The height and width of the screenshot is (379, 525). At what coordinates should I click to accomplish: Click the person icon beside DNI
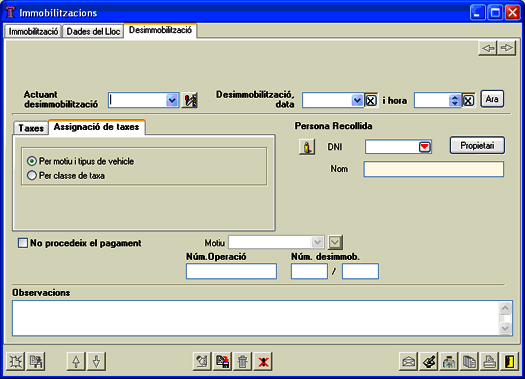coord(307,147)
